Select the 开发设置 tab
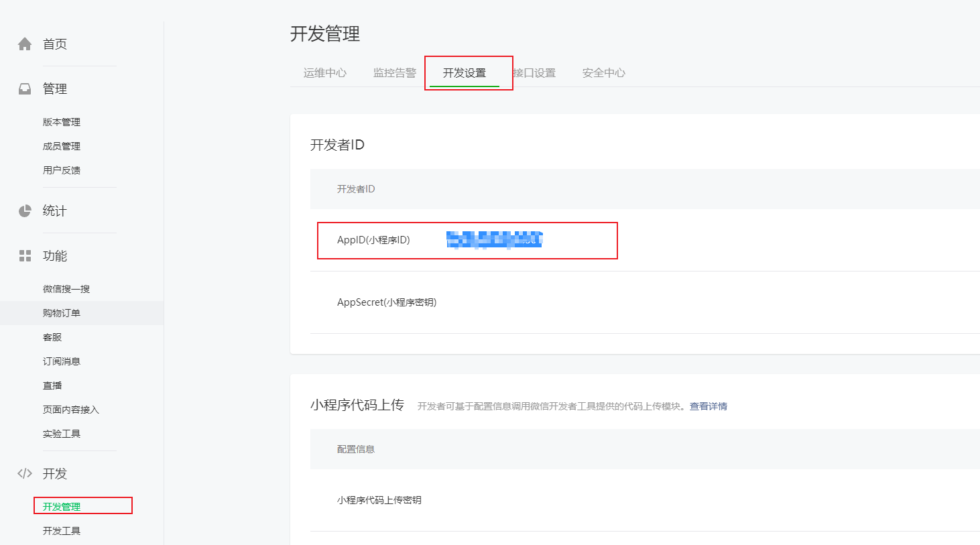 tap(465, 73)
